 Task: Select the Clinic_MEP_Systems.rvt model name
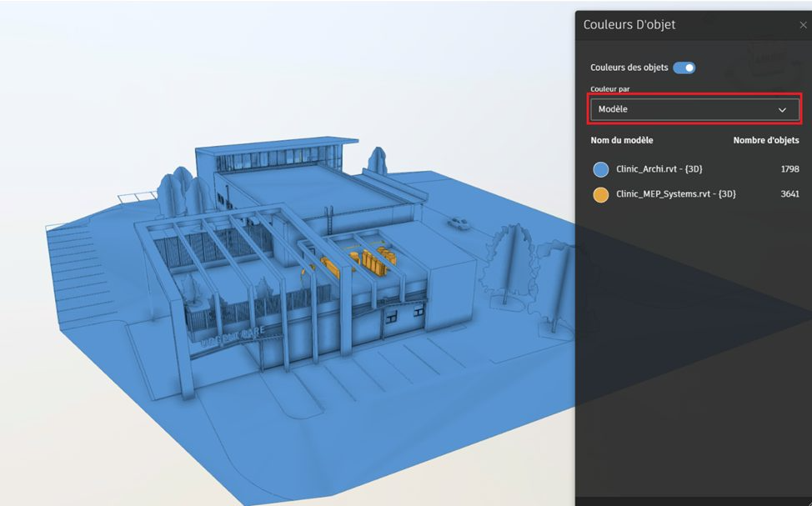click(x=675, y=194)
